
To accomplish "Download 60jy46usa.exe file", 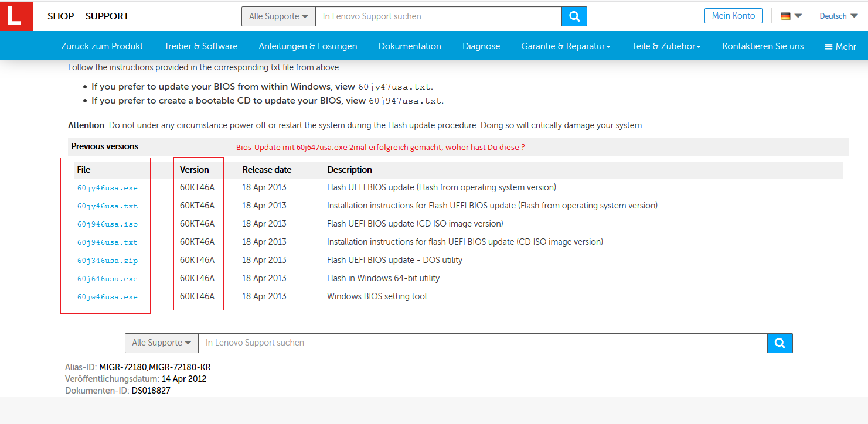I will tap(107, 188).
